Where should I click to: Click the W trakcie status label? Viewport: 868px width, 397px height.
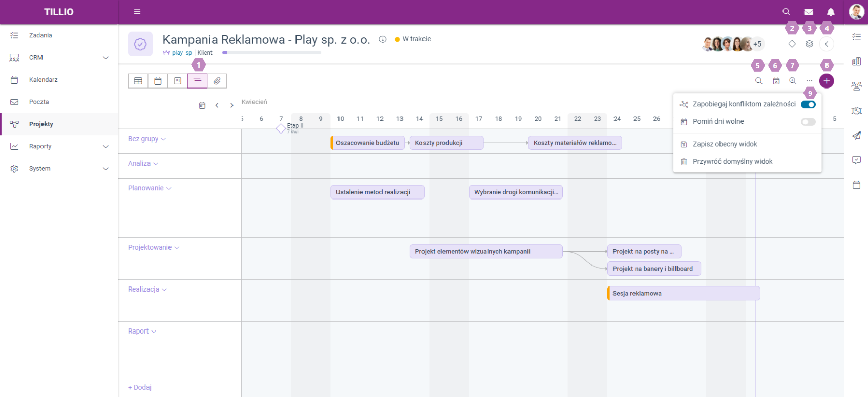click(x=413, y=39)
